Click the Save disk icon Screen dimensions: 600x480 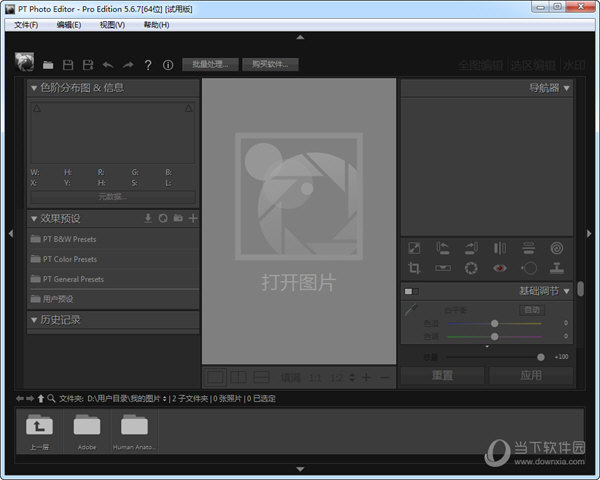pyautogui.click(x=68, y=65)
